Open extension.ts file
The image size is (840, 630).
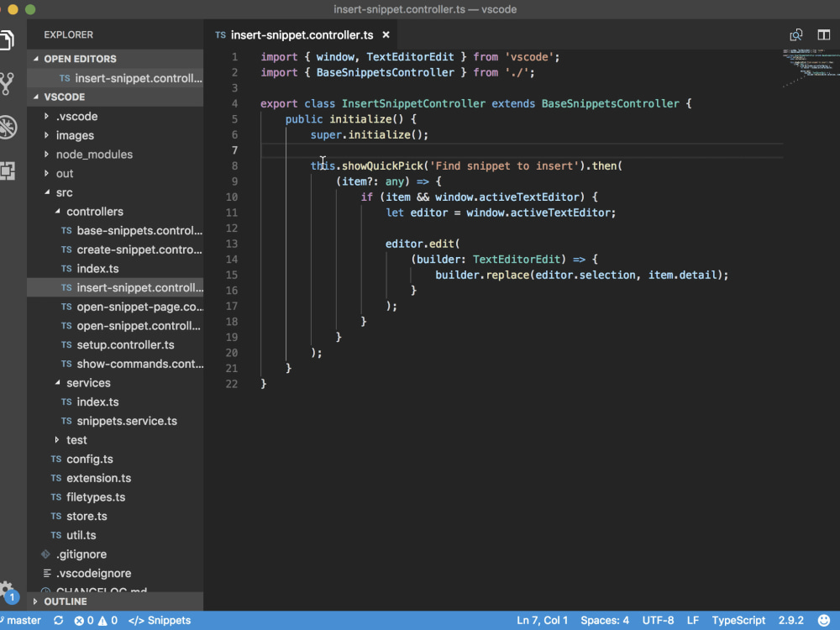point(115,478)
